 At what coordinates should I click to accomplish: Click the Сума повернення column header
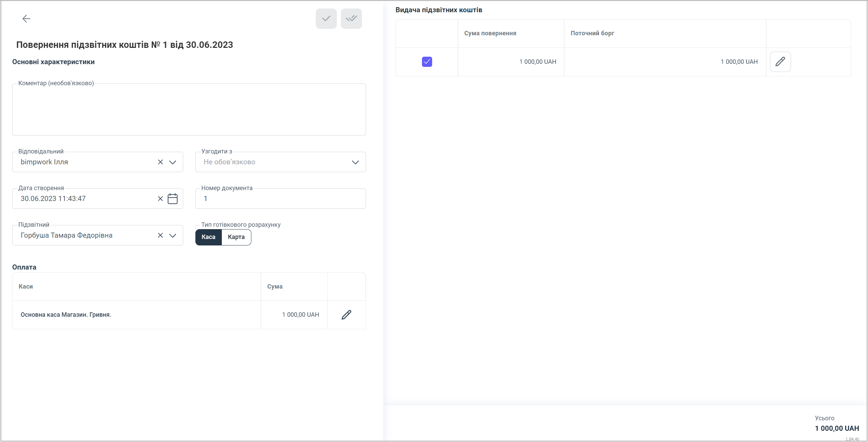(490, 33)
